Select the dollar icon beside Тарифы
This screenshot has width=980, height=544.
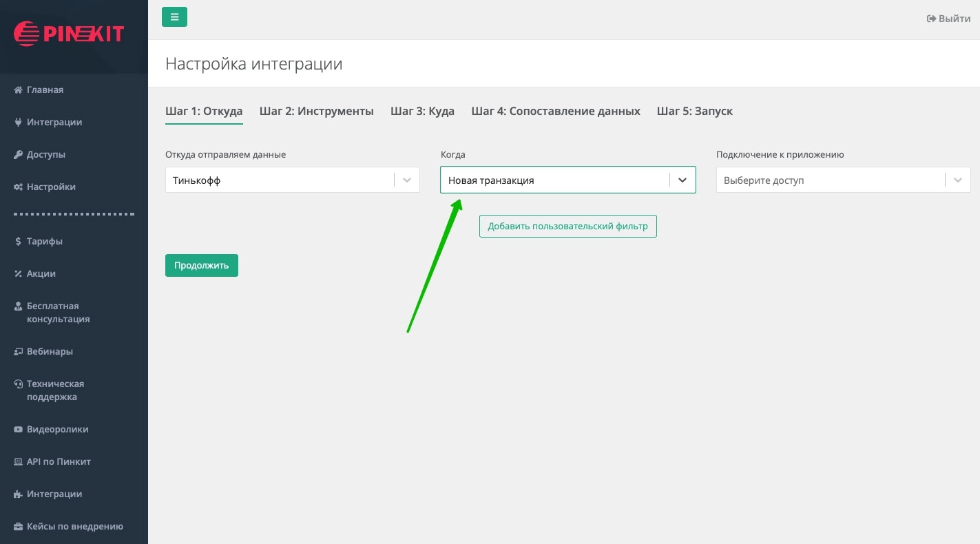17,241
